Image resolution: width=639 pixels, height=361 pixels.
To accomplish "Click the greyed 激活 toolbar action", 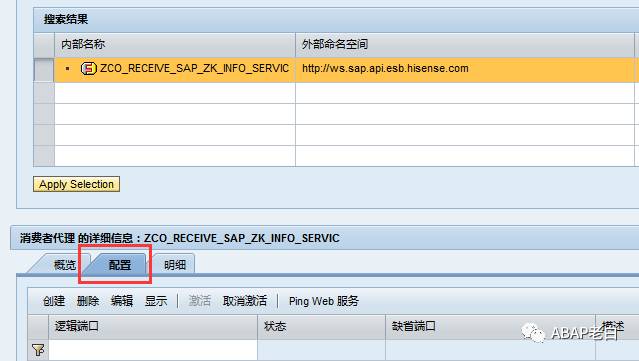I will [x=199, y=301].
